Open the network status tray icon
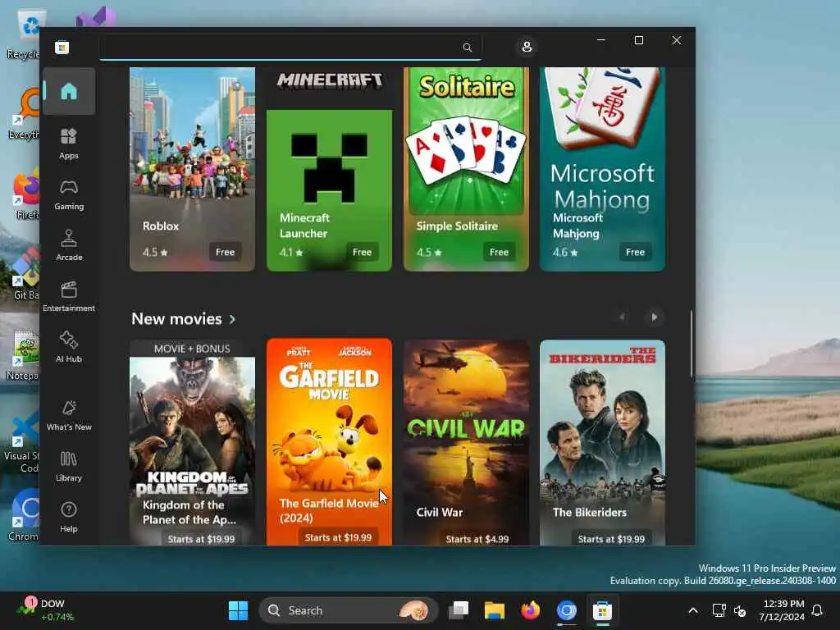840x630 pixels. click(x=719, y=610)
